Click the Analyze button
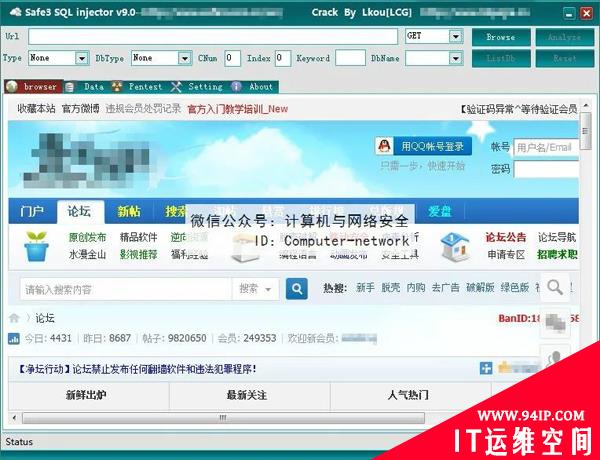 564,38
